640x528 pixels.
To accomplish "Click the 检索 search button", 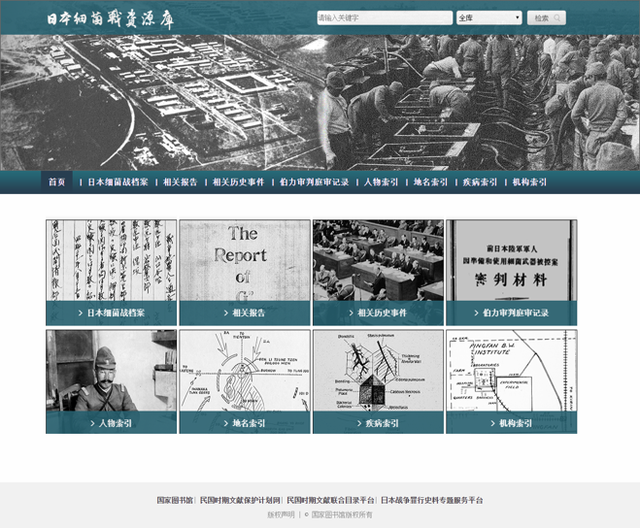I will click(545, 18).
